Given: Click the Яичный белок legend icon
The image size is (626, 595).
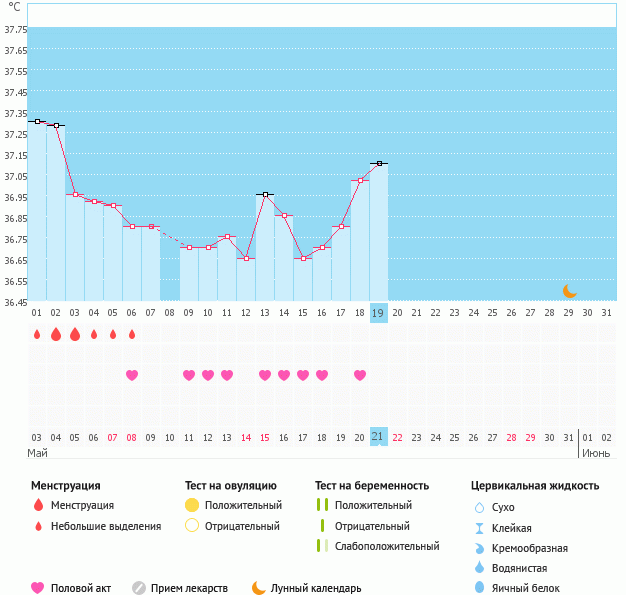Looking at the screenshot, I should tap(480, 588).
